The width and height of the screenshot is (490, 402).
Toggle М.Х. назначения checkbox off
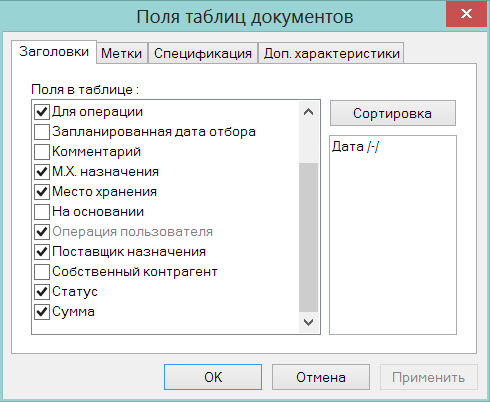(x=42, y=172)
